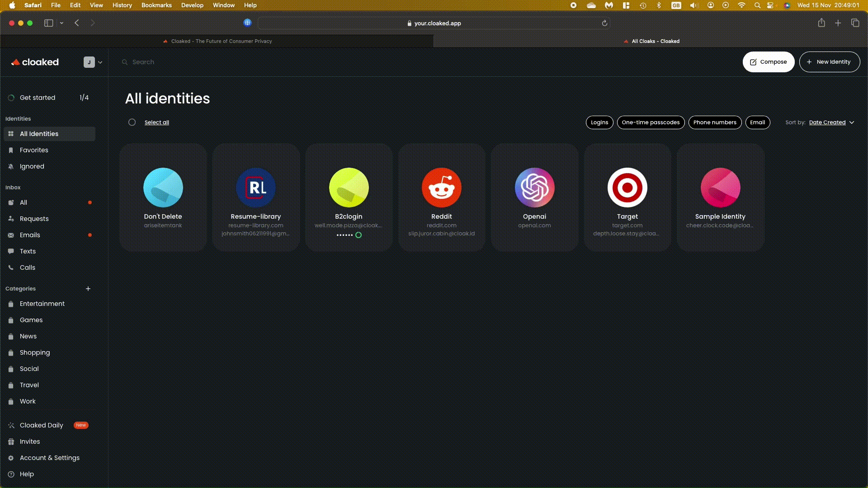Toggle the One-time passcodes filter
The width and height of the screenshot is (868, 488).
[x=651, y=122]
